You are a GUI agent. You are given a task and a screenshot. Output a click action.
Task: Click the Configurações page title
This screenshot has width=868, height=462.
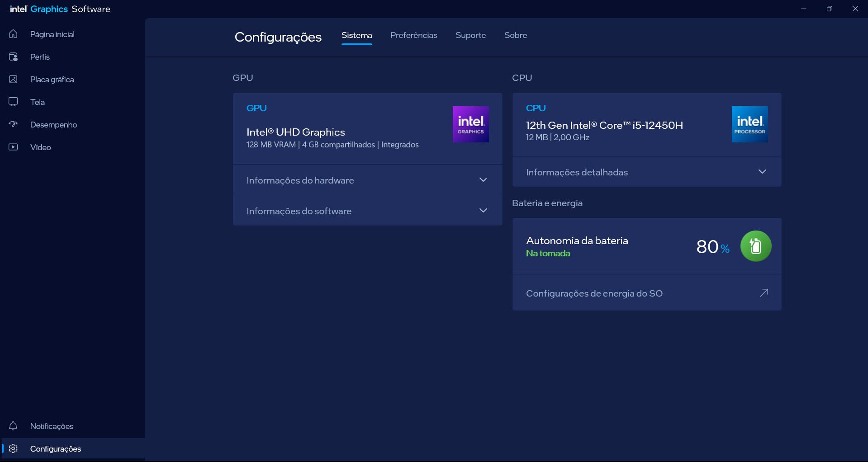click(278, 37)
